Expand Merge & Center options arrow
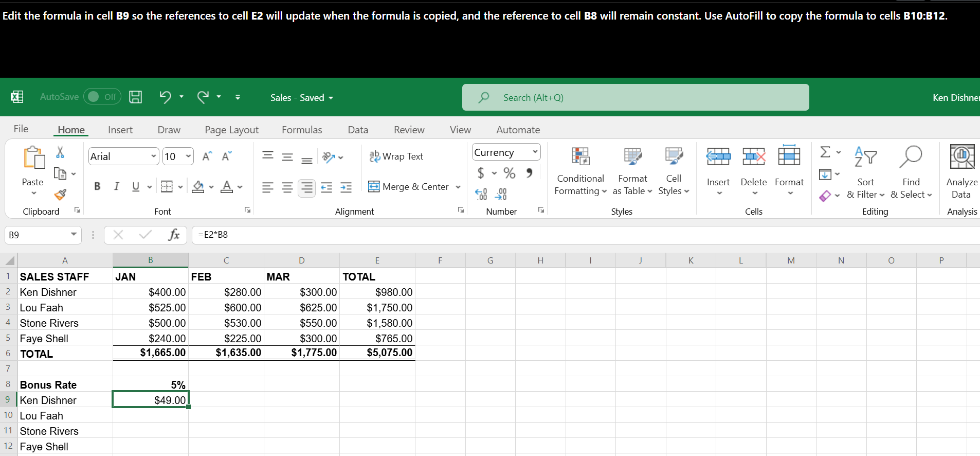This screenshot has height=456, width=980. [x=458, y=187]
